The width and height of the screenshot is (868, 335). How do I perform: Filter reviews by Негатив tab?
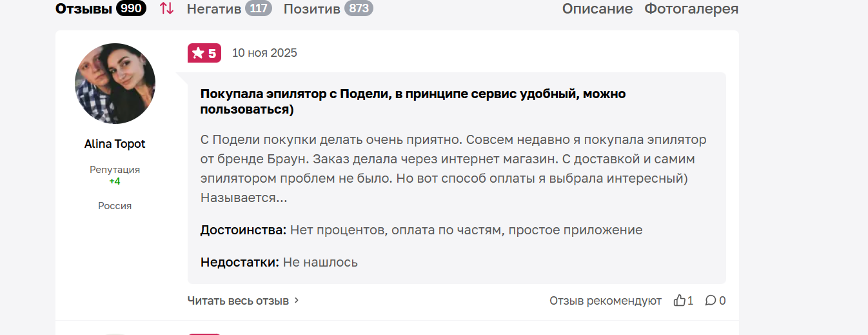click(x=214, y=9)
